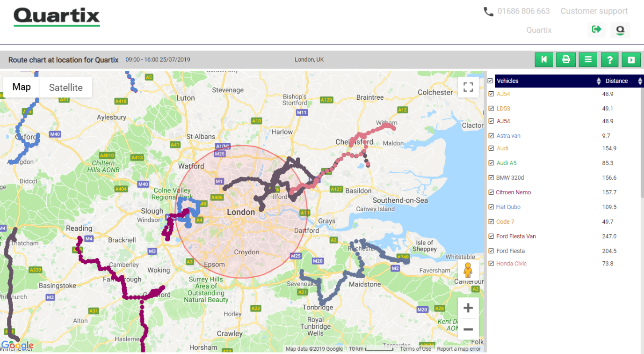This screenshot has height=354, width=644.
Task: Select the skip-to-previous report icon
Action: 544,59
